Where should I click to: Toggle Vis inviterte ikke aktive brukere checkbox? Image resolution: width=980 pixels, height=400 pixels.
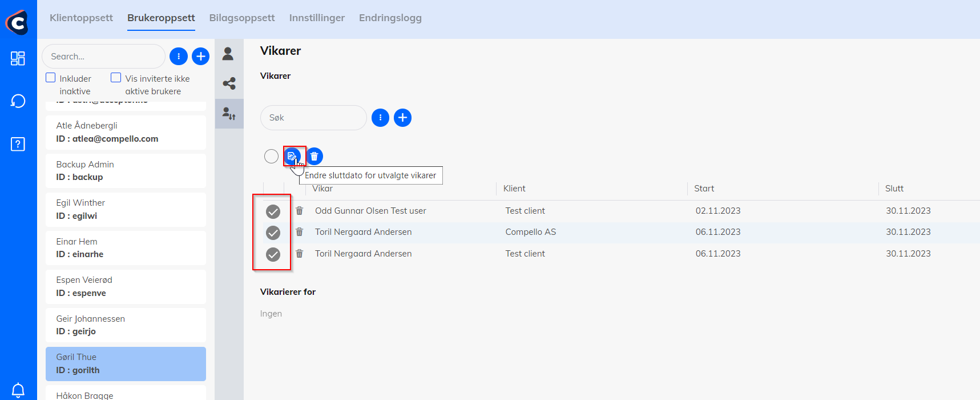pos(116,78)
